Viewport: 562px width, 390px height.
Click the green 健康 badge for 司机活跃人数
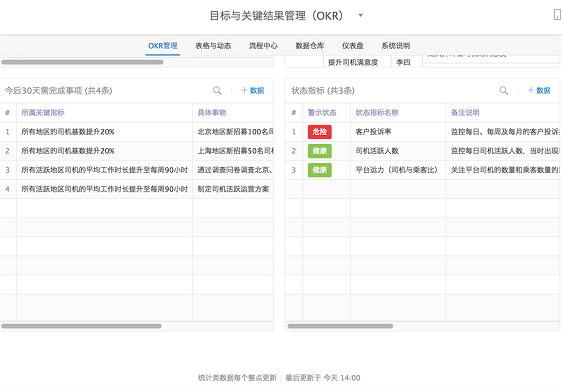click(x=320, y=151)
